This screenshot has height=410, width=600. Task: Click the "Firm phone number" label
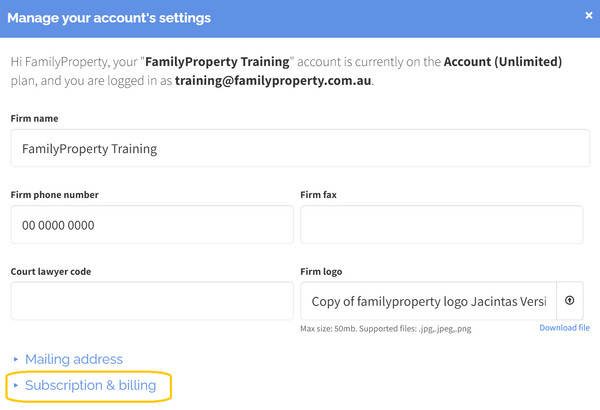[x=54, y=195]
